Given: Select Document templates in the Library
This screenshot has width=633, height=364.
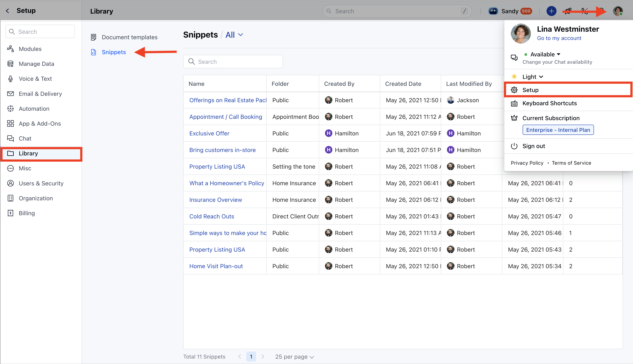Looking at the screenshot, I should 129,37.
